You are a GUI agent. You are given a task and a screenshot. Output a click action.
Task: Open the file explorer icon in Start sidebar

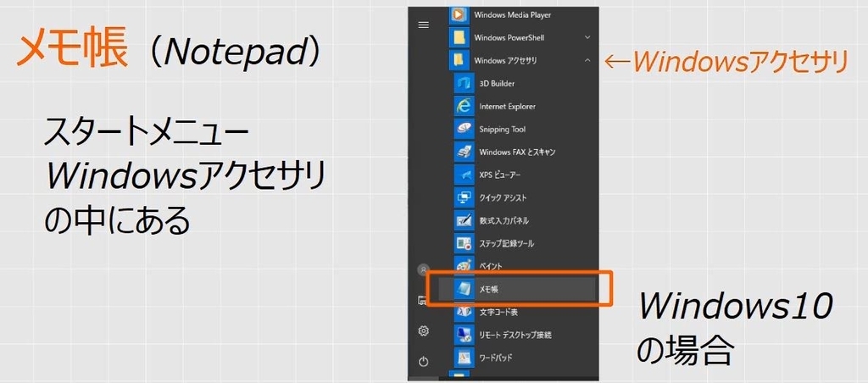tap(422, 301)
